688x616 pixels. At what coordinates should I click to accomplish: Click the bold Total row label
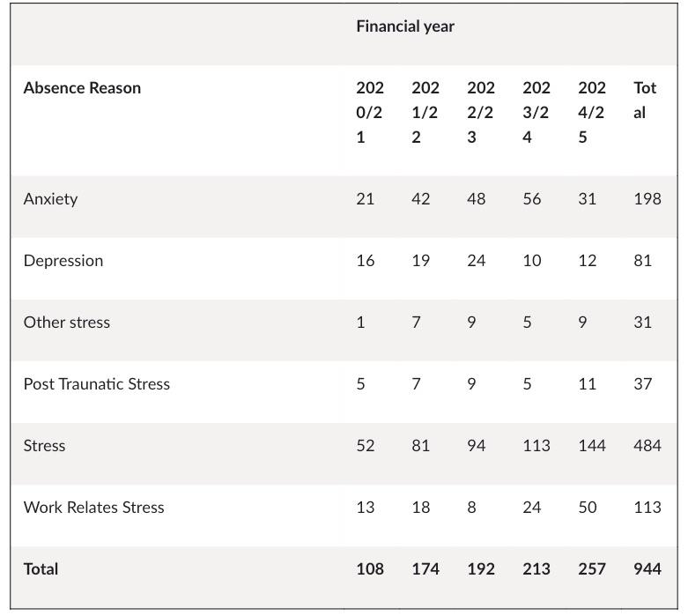pos(41,569)
